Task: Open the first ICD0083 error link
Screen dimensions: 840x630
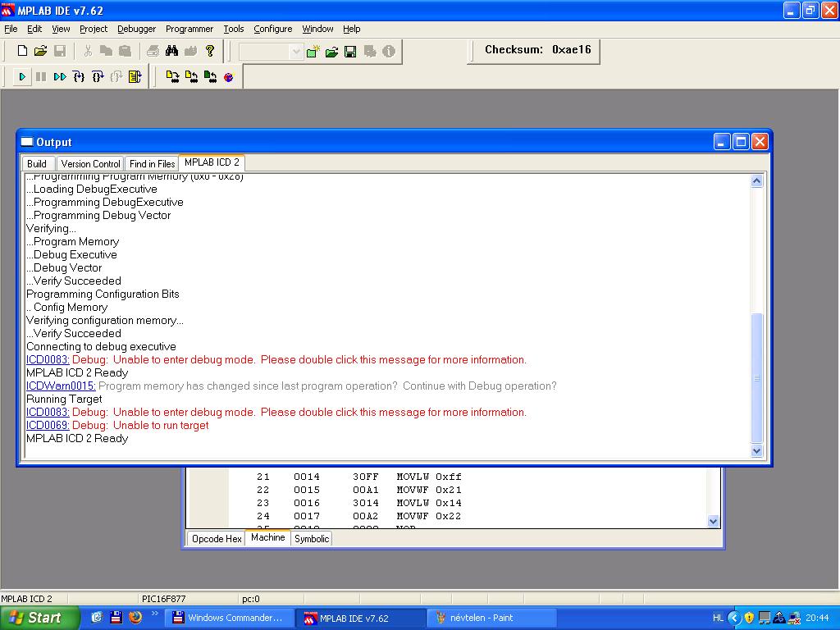Action: 48,360
